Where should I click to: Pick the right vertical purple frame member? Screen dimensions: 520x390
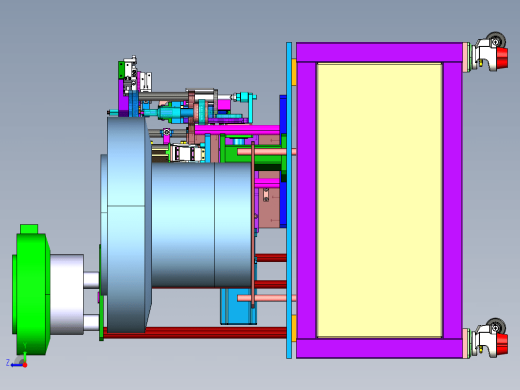tap(453, 200)
